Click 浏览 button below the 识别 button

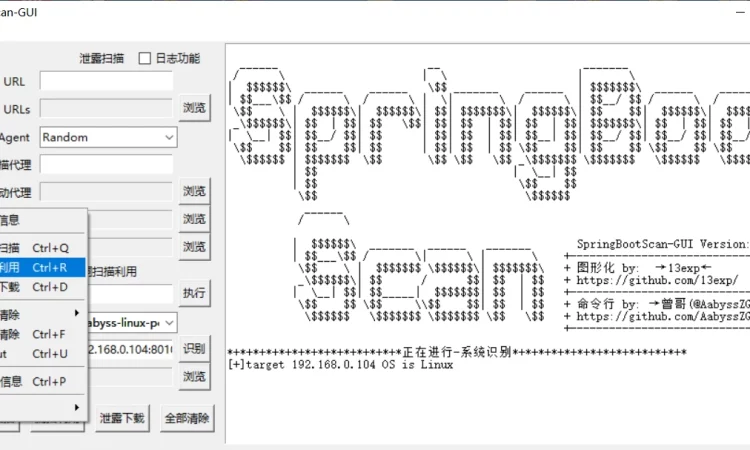[194, 376]
